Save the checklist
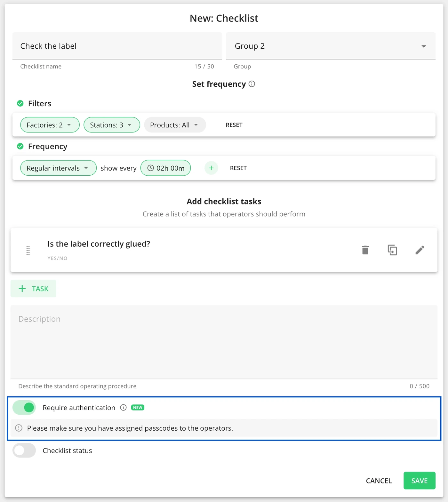448x502 pixels. point(420,481)
